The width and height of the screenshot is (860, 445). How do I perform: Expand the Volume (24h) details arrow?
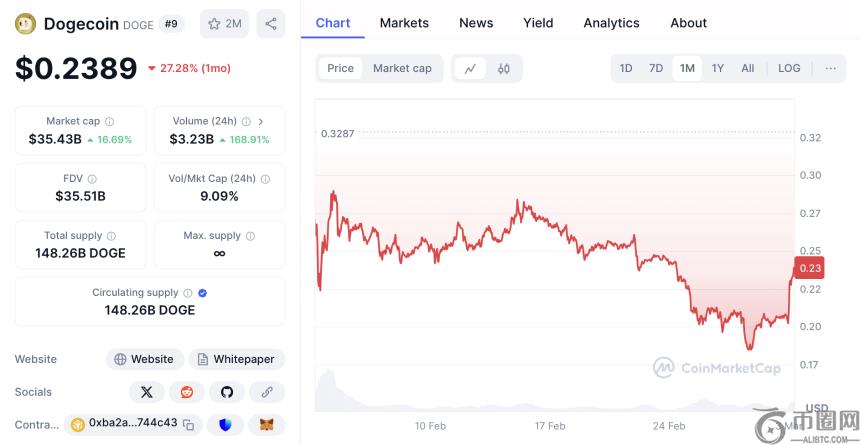click(x=261, y=121)
